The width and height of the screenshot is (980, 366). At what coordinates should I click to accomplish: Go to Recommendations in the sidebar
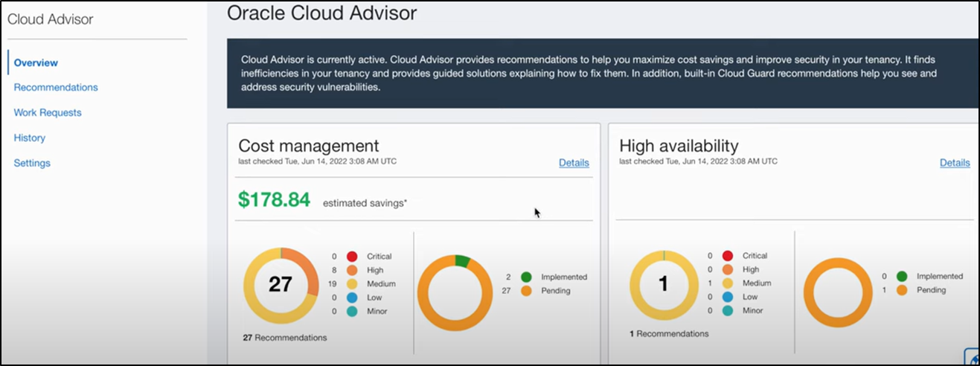56,87
